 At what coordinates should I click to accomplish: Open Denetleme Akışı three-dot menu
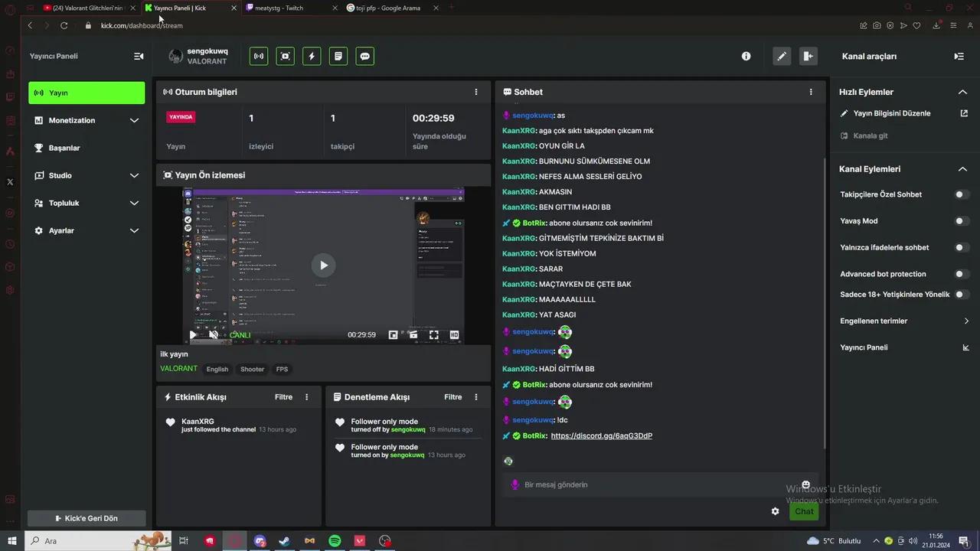475,397
